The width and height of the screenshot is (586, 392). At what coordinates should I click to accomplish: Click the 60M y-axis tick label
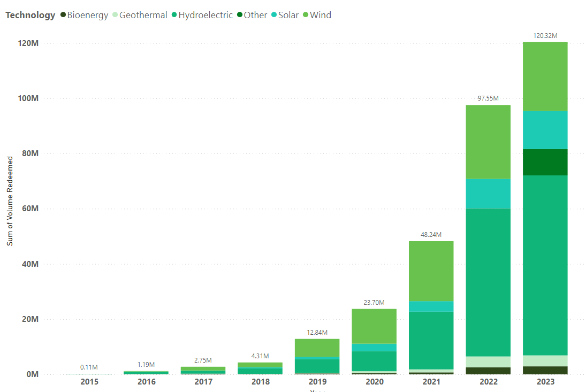click(31, 209)
